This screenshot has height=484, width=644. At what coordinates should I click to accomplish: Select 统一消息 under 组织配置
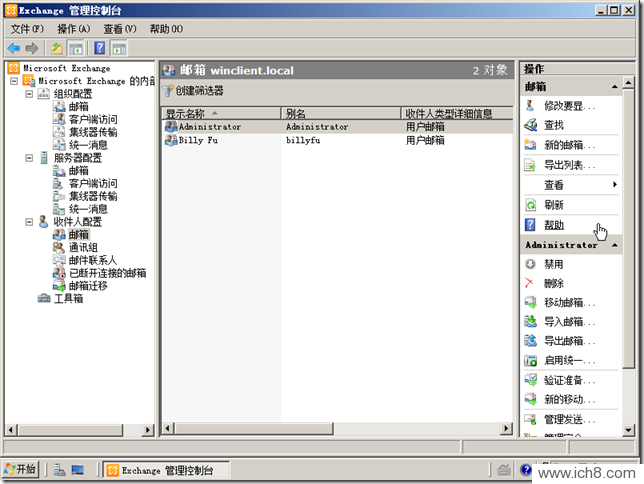(88, 145)
